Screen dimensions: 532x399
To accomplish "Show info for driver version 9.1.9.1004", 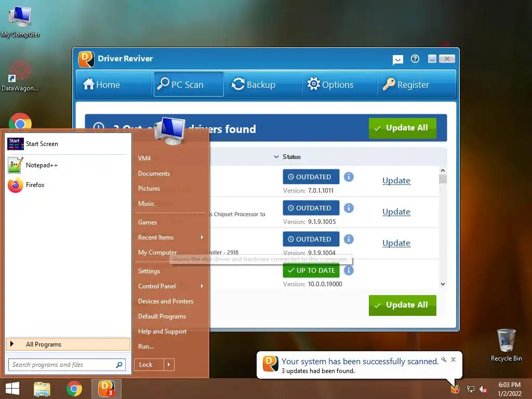I will (349, 239).
